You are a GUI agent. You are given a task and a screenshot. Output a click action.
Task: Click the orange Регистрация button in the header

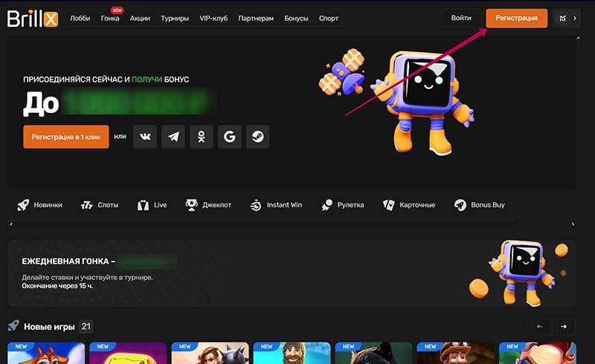click(516, 18)
